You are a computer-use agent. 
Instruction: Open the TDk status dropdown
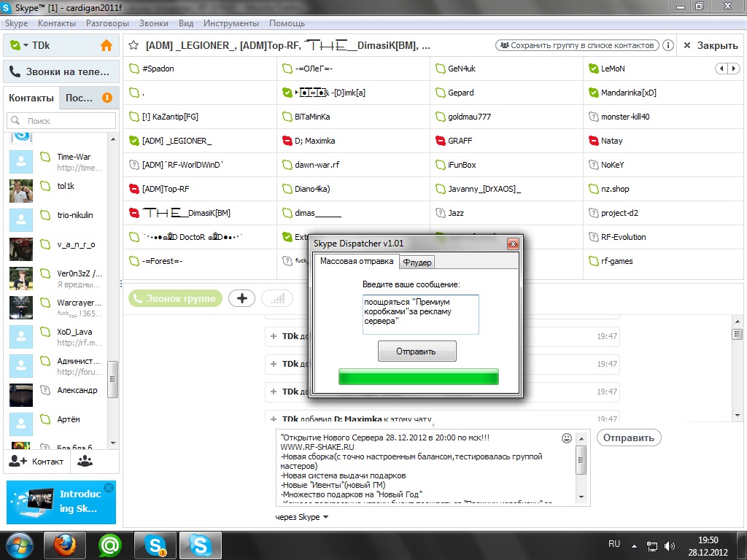(26, 45)
